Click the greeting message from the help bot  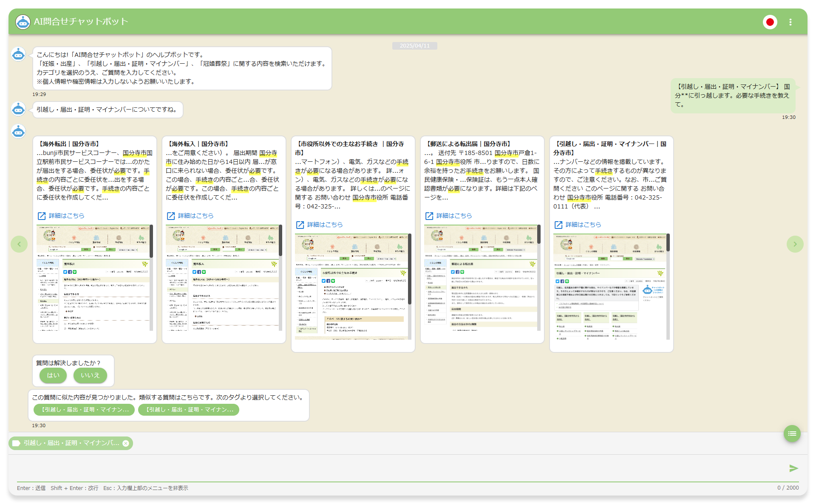182,68
